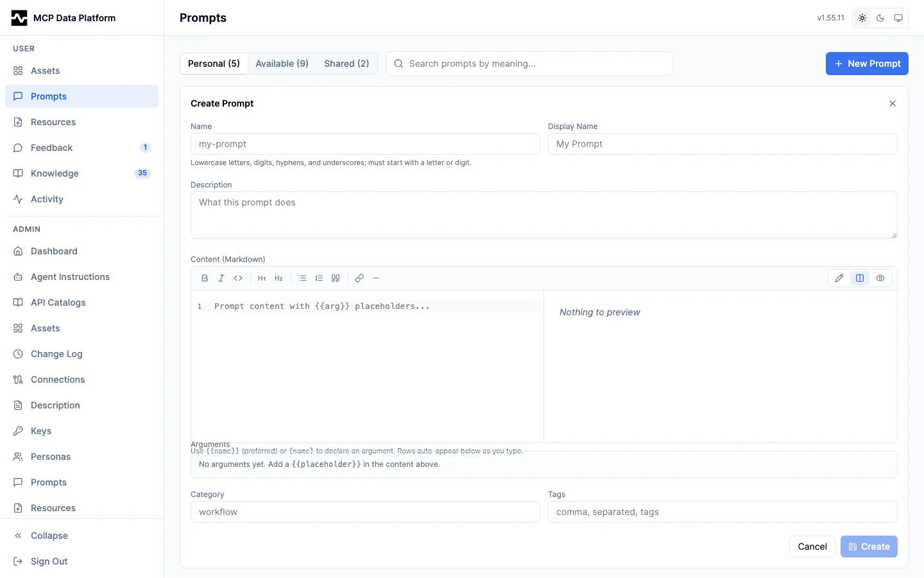Switch editor to preview-only mode (eye icon)
The image size is (924, 578).
coord(880,278)
